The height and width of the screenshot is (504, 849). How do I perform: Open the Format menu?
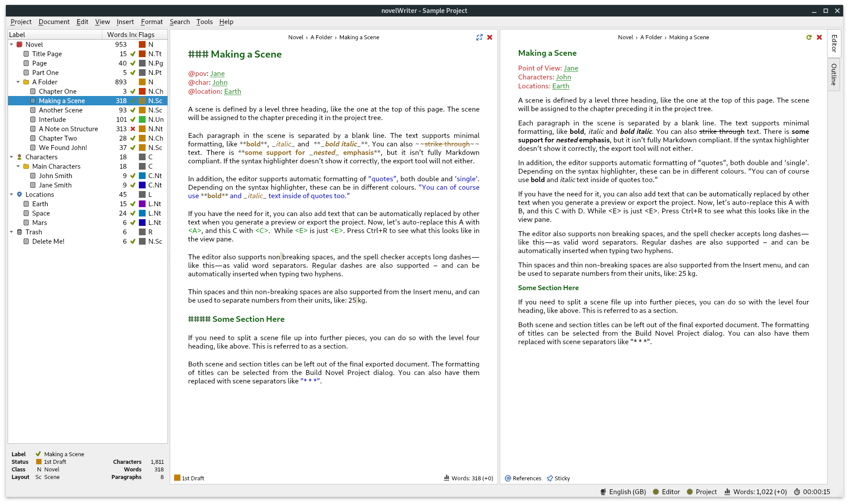tap(152, 22)
